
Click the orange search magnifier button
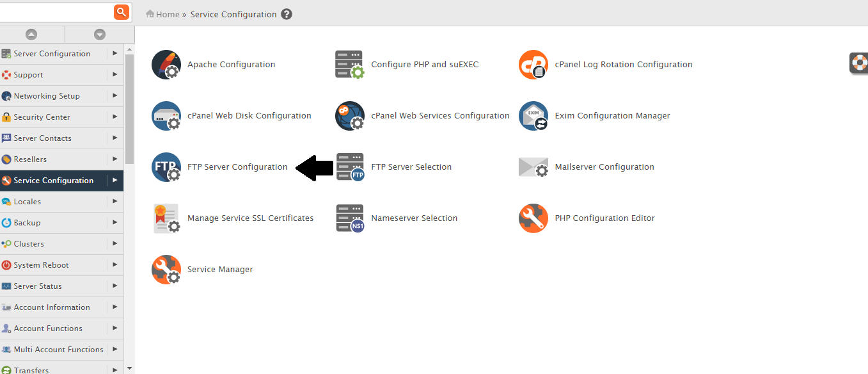coord(122,12)
